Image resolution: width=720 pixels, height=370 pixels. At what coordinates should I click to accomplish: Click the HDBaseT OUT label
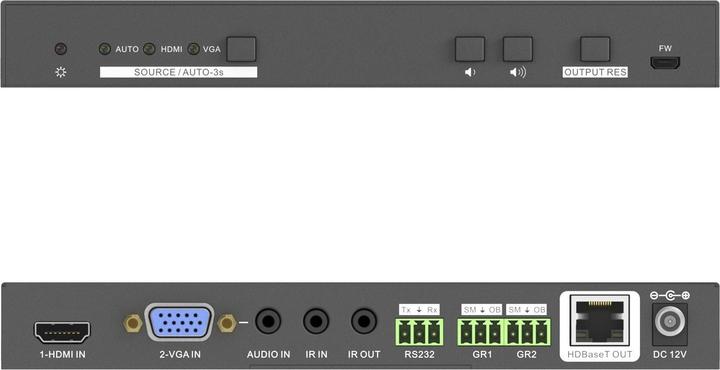(600, 355)
